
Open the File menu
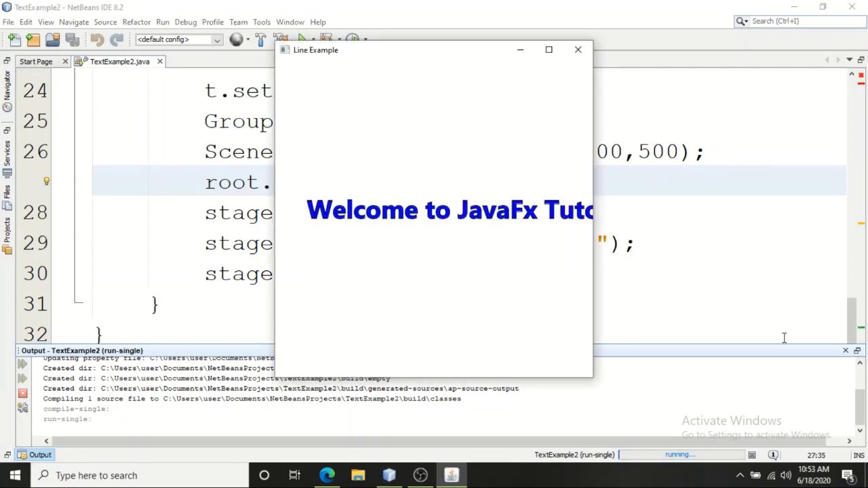pyautogui.click(x=8, y=22)
